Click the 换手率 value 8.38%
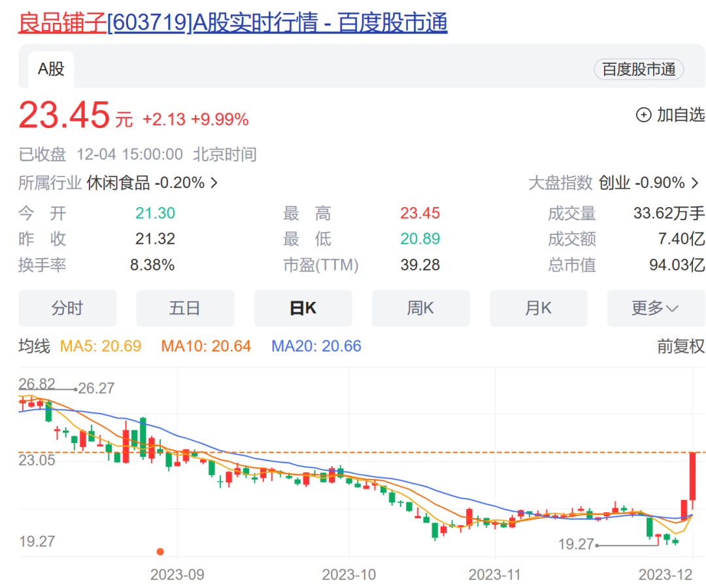Viewport: 706px width, 588px height. pyautogui.click(x=152, y=265)
